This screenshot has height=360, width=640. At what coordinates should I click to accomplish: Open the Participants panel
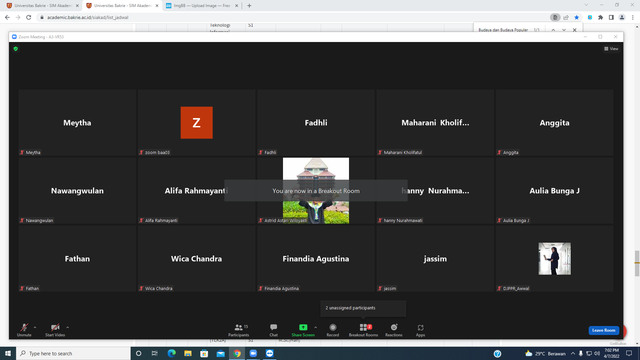point(239,330)
